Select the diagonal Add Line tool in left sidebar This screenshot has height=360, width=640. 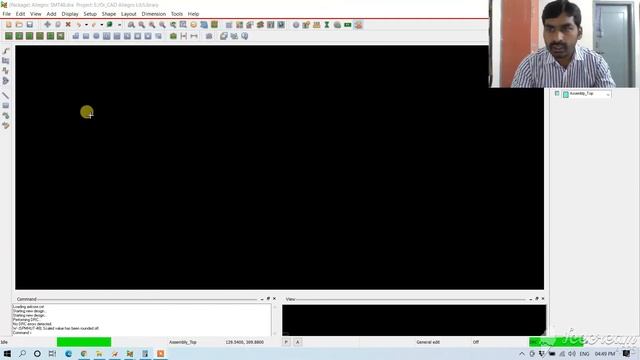pyautogui.click(x=6, y=96)
